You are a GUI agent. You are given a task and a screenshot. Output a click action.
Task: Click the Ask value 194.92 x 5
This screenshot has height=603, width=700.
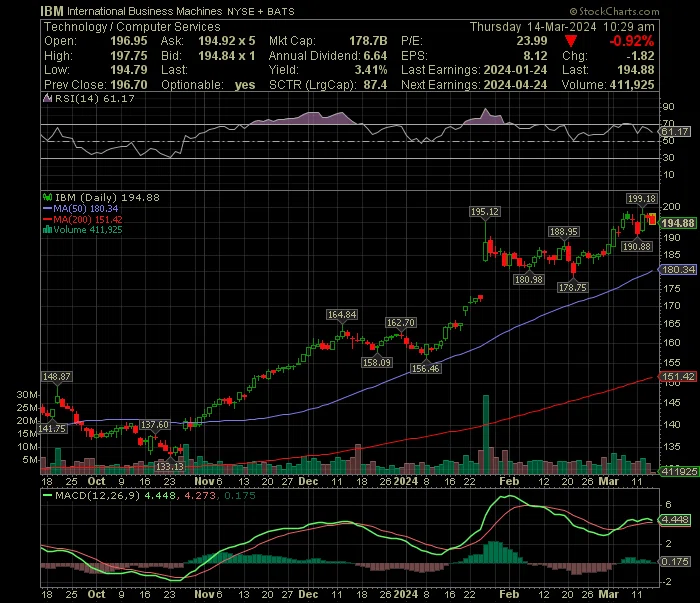(227, 41)
